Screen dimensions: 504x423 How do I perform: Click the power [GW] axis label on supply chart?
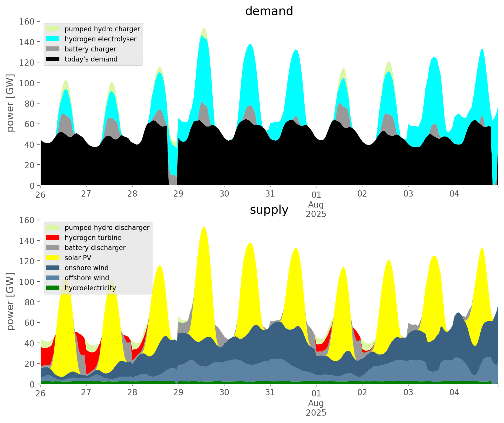click(x=10, y=302)
